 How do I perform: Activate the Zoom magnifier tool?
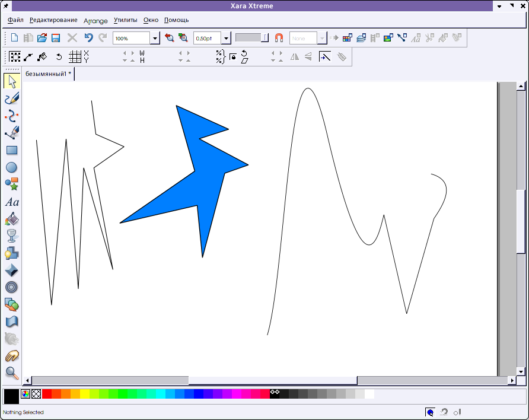[x=12, y=373]
